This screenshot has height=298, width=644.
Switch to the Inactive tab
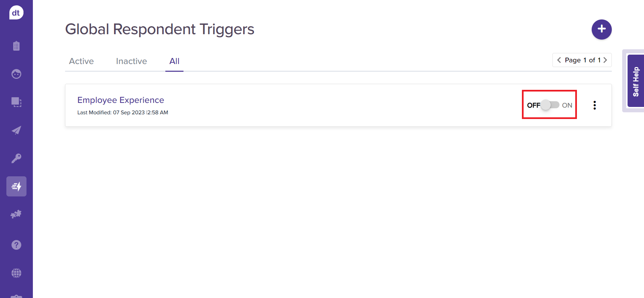click(x=131, y=61)
